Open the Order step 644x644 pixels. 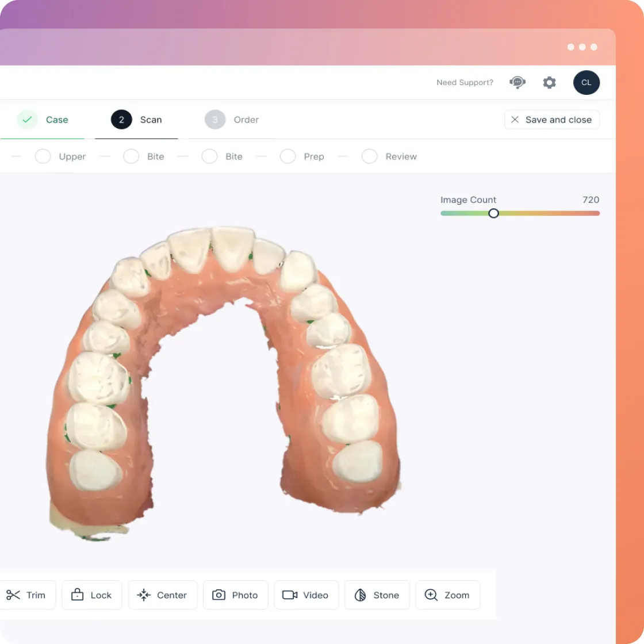232,120
